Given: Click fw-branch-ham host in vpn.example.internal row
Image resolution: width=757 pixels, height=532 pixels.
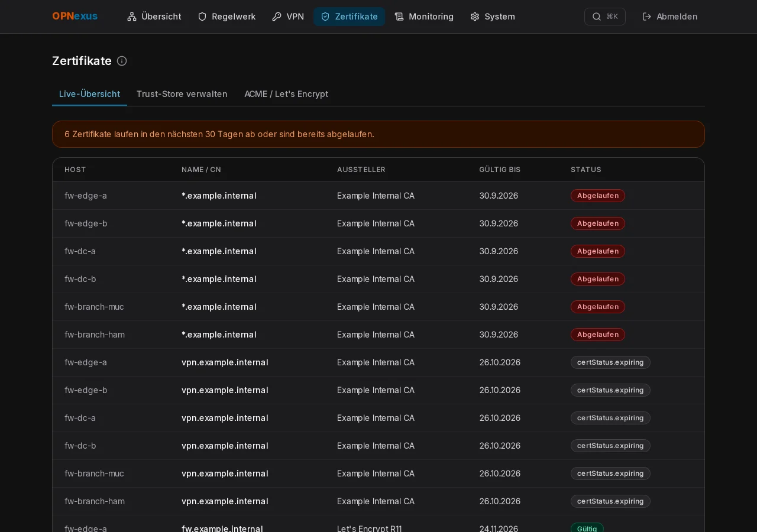Looking at the screenshot, I should [x=95, y=501].
